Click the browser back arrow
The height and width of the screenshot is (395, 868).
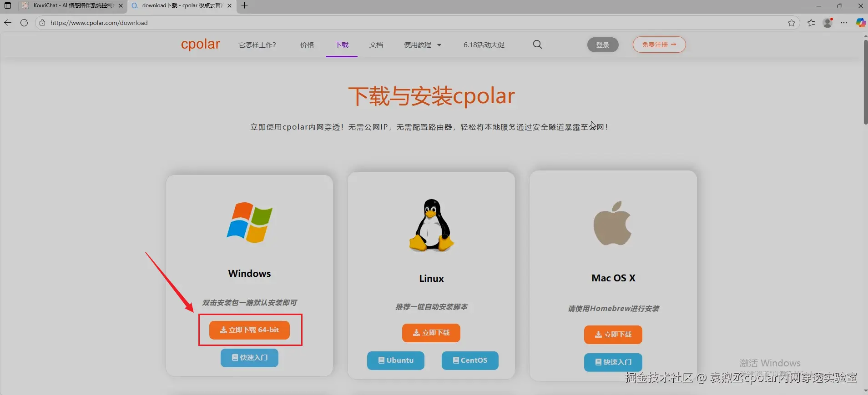pos(8,23)
